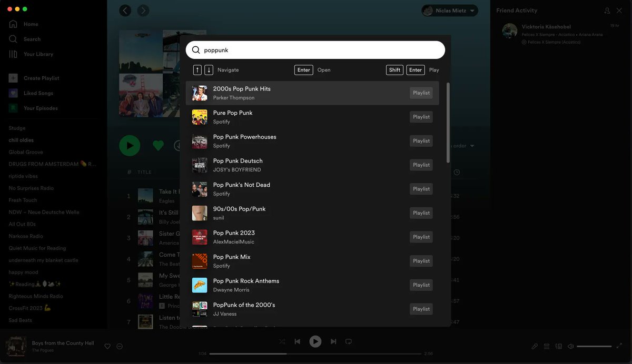Open Sad Beats playlist in sidebar
The width and height of the screenshot is (632, 364).
click(20, 320)
